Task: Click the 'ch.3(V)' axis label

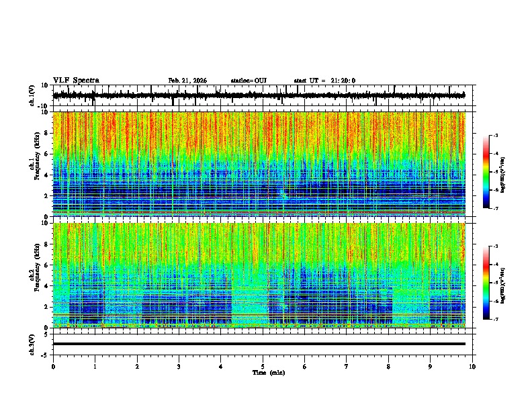Action: pyautogui.click(x=32, y=345)
